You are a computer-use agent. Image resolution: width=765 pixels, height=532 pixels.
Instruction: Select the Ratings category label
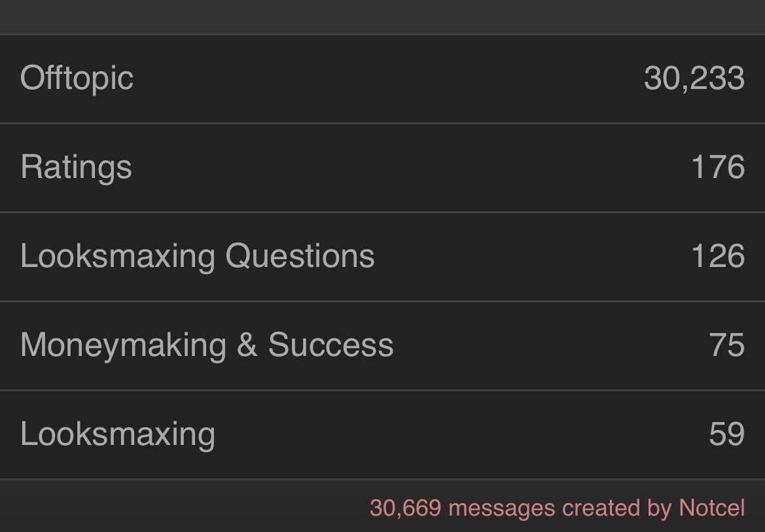click(x=76, y=168)
